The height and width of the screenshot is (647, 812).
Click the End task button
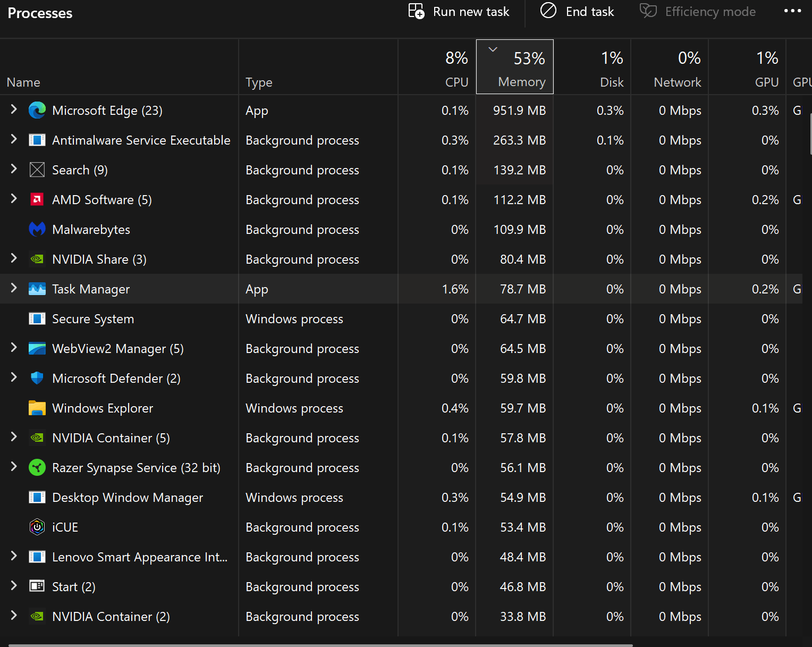(x=577, y=12)
